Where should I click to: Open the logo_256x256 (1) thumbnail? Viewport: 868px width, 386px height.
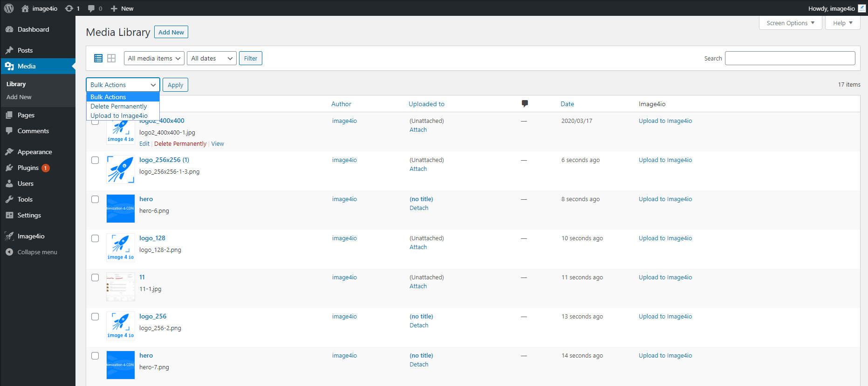coord(121,169)
